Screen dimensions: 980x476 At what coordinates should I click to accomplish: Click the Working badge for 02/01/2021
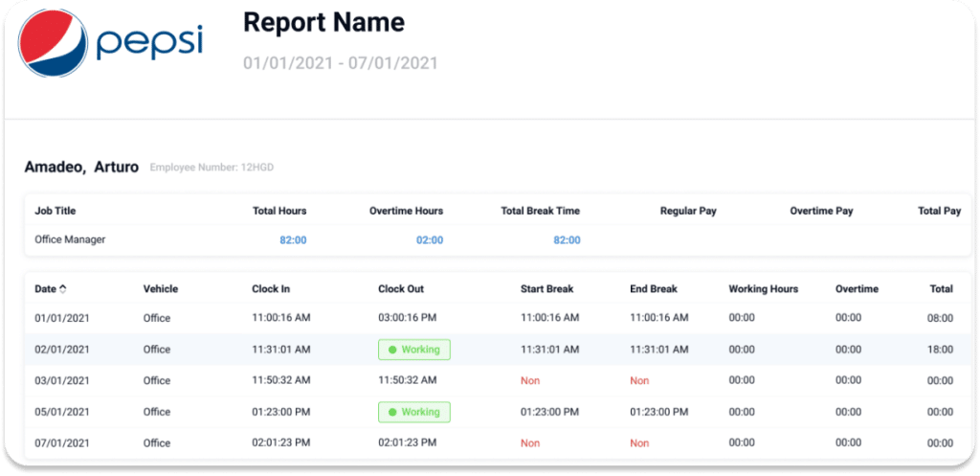pyautogui.click(x=413, y=350)
